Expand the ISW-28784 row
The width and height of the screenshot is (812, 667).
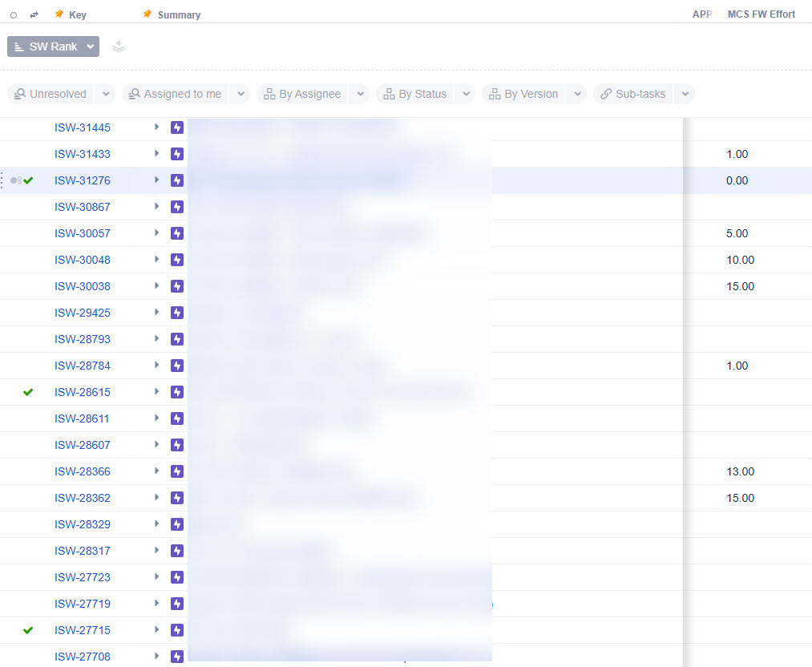point(156,365)
